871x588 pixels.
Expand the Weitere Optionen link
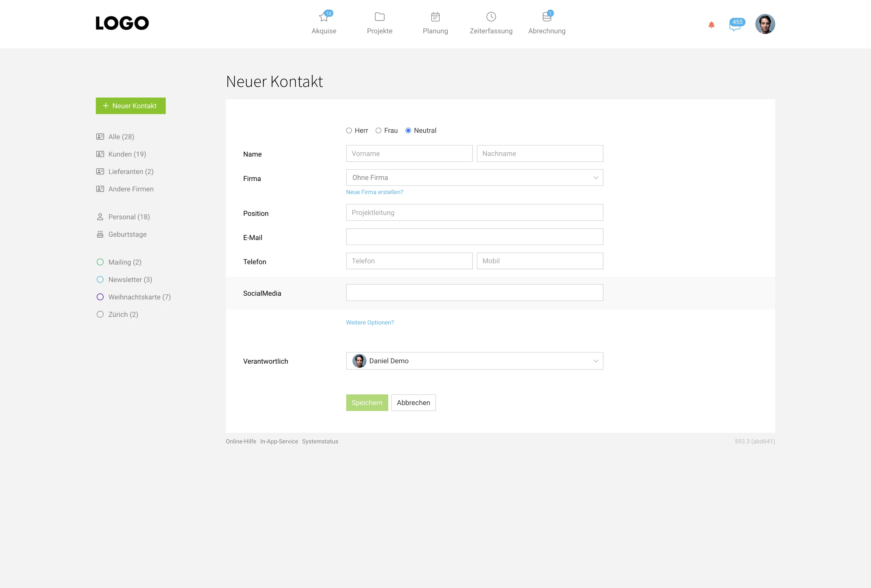370,322
